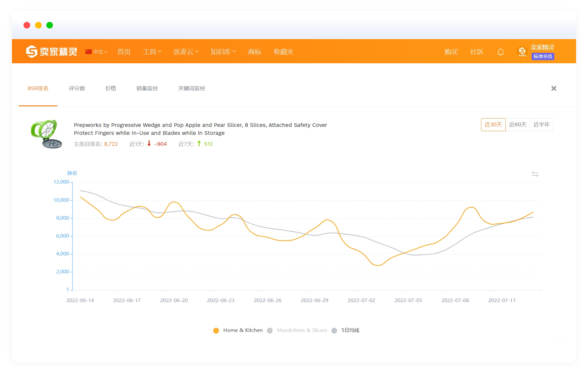
Task: Select the 近半年 time range
Action: click(542, 125)
